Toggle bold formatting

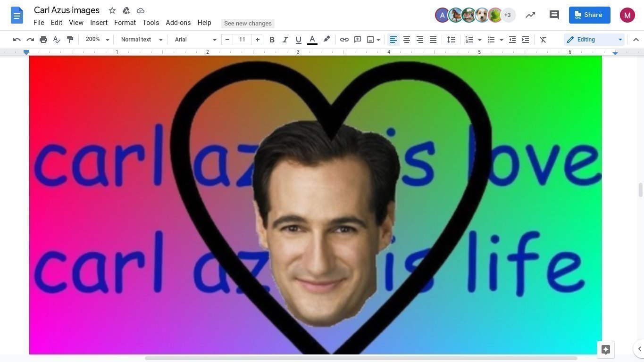(272, 40)
